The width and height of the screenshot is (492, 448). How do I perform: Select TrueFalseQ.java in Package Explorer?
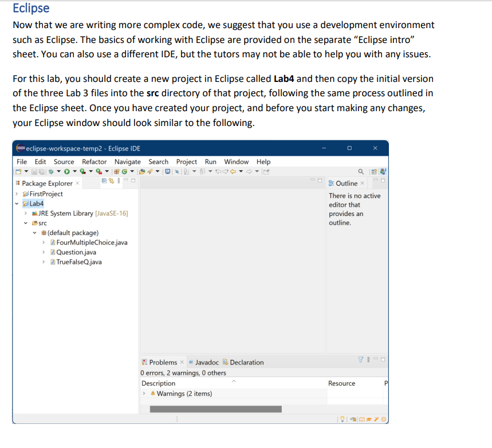(76, 262)
